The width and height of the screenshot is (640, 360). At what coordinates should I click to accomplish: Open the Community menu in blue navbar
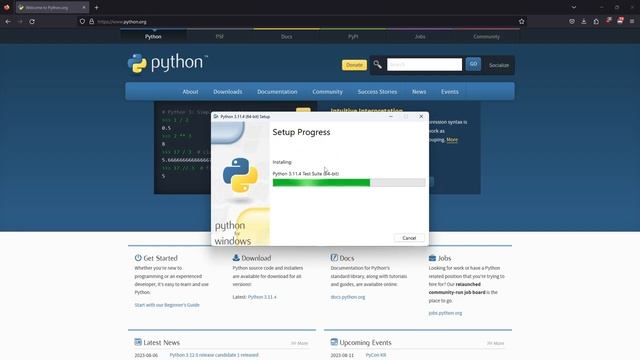pyautogui.click(x=327, y=91)
